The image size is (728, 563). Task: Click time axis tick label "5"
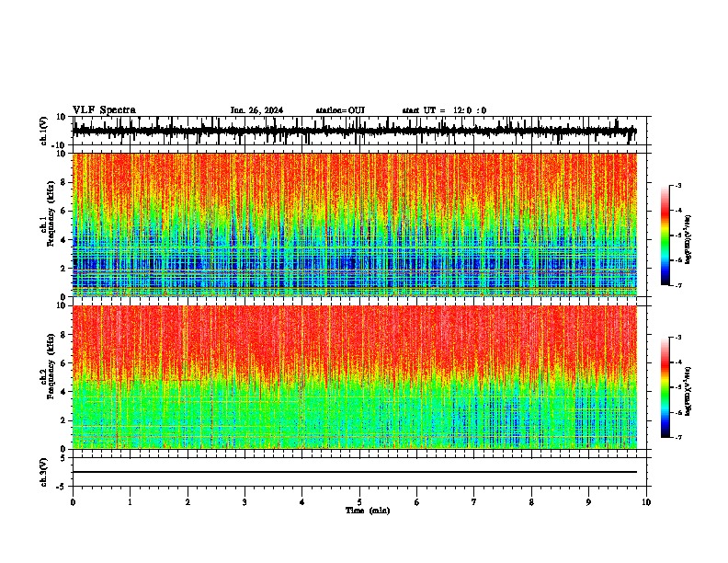[359, 502]
